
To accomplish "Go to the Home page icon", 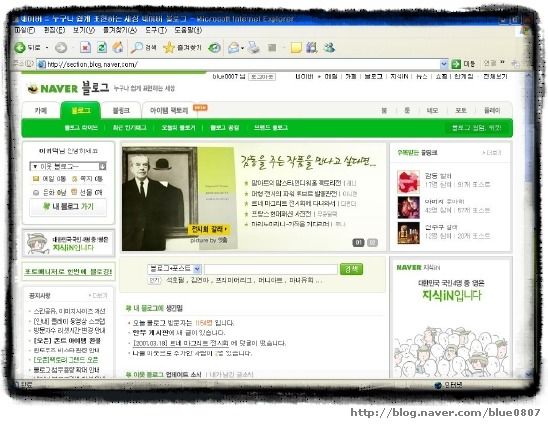I will coord(118,47).
